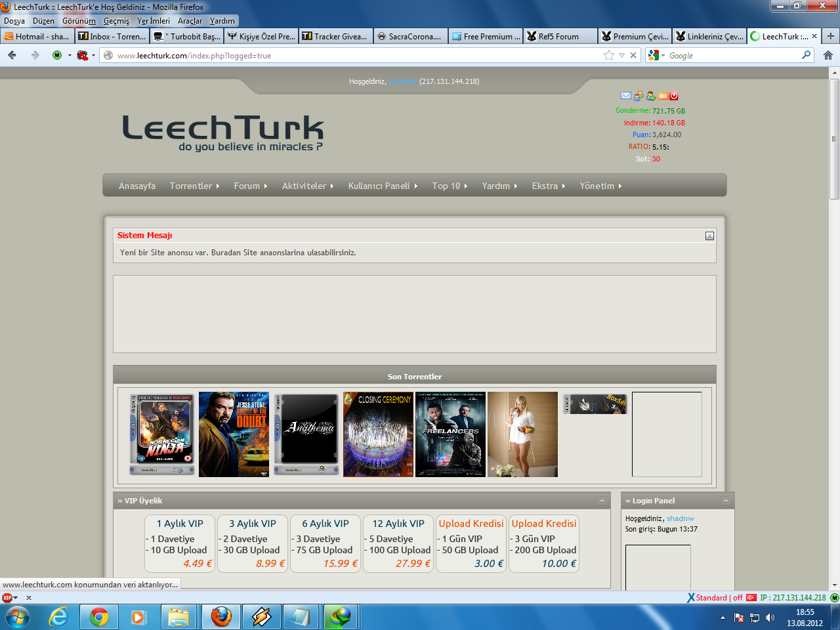This screenshot has width=840, height=630.
Task: Expand the Aktiviteler menu
Action: pyautogui.click(x=308, y=186)
